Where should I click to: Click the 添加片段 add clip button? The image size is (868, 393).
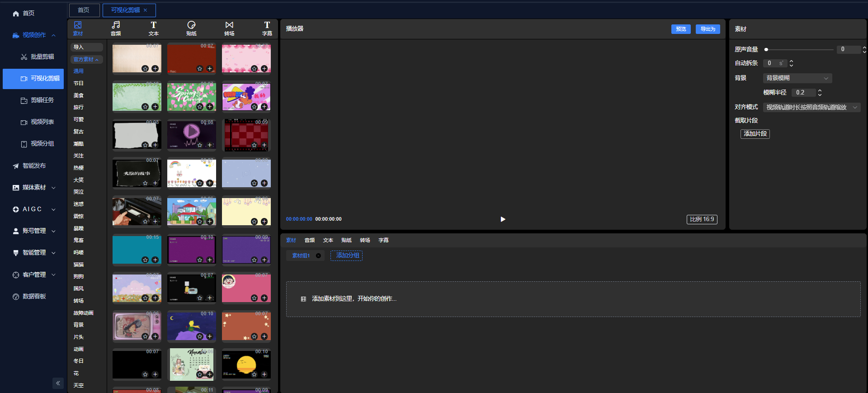pos(755,134)
